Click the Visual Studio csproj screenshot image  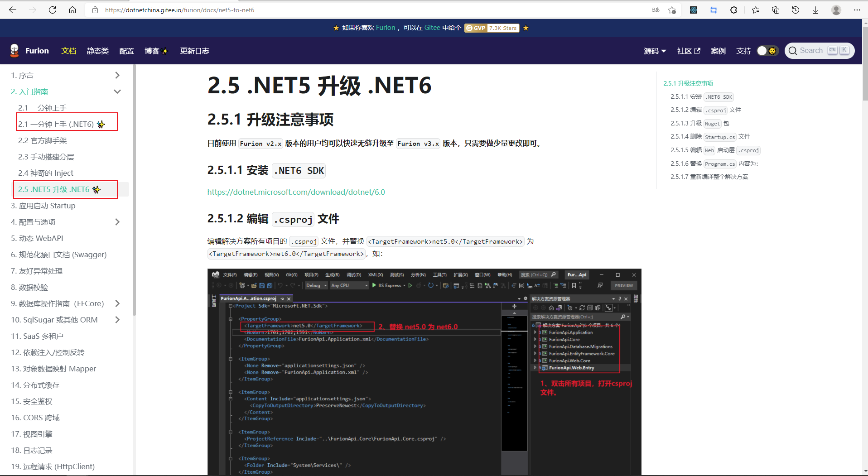424,371
